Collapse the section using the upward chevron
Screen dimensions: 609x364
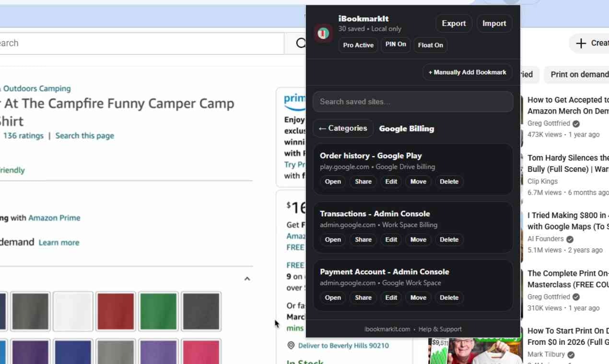(x=247, y=278)
